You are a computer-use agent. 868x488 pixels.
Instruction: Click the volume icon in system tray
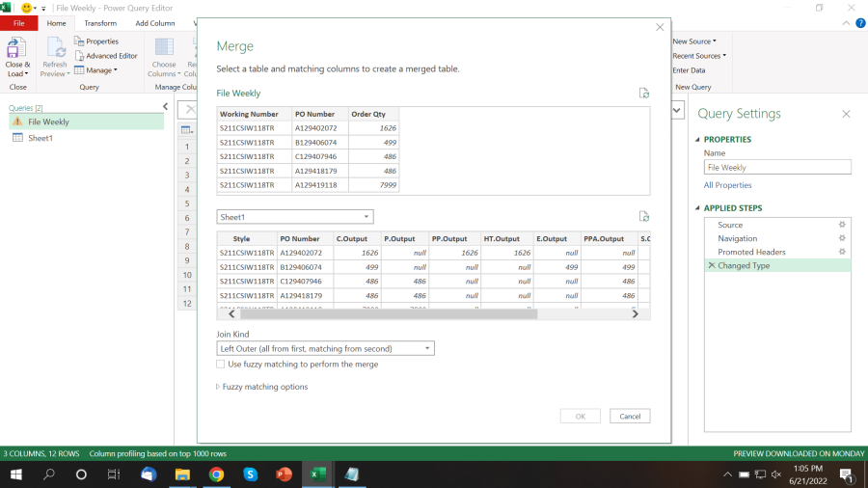(776, 474)
